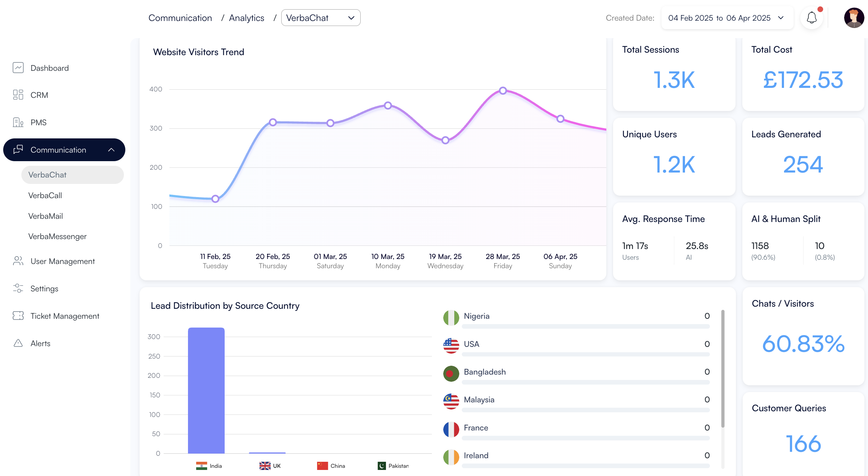Click the Settings sliders icon
This screenshot has height=476, width=868.
tap(18, 289)
